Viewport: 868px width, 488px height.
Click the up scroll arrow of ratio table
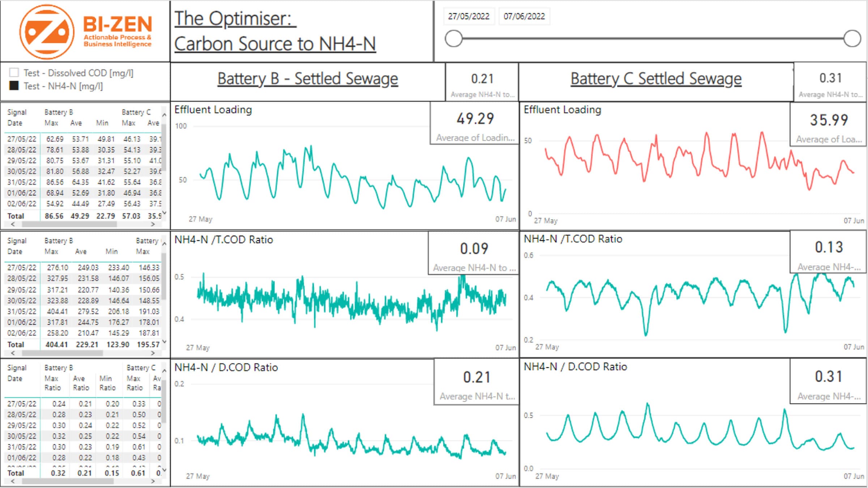point(164,371)
